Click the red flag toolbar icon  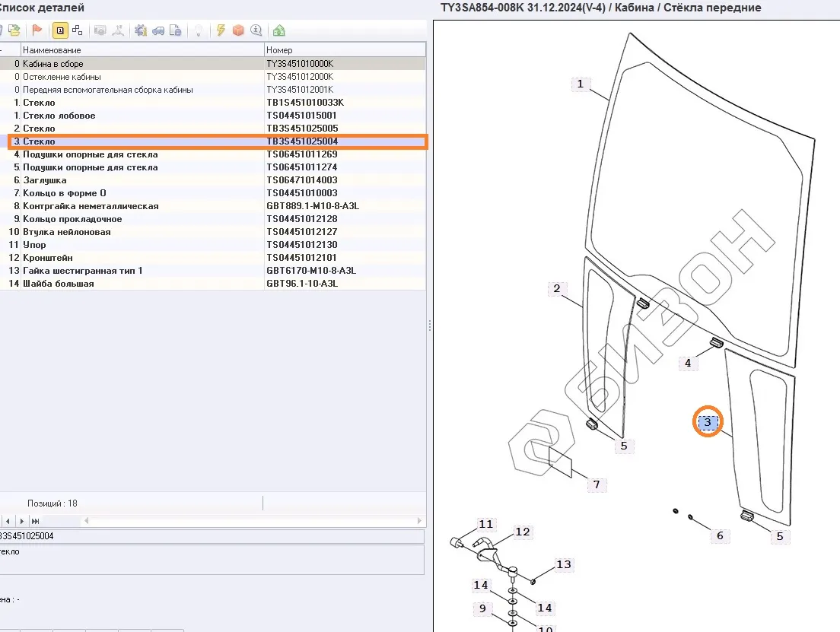pos(37,30)
